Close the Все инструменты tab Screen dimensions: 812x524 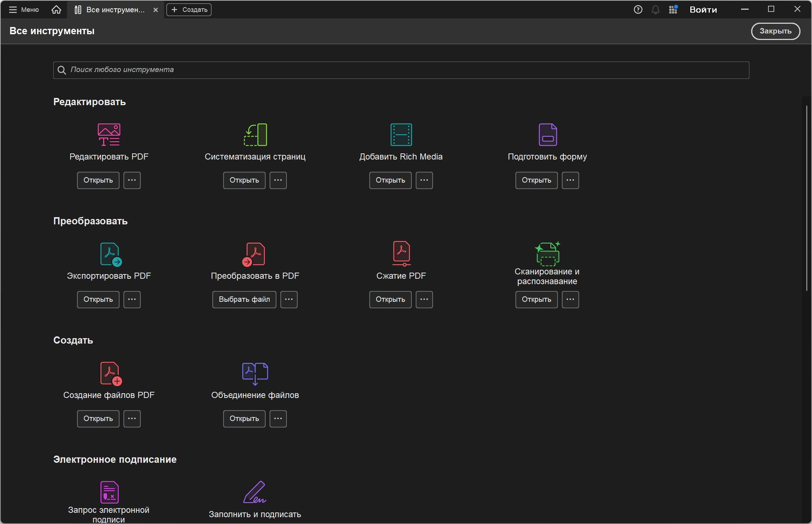pos(155,10)
